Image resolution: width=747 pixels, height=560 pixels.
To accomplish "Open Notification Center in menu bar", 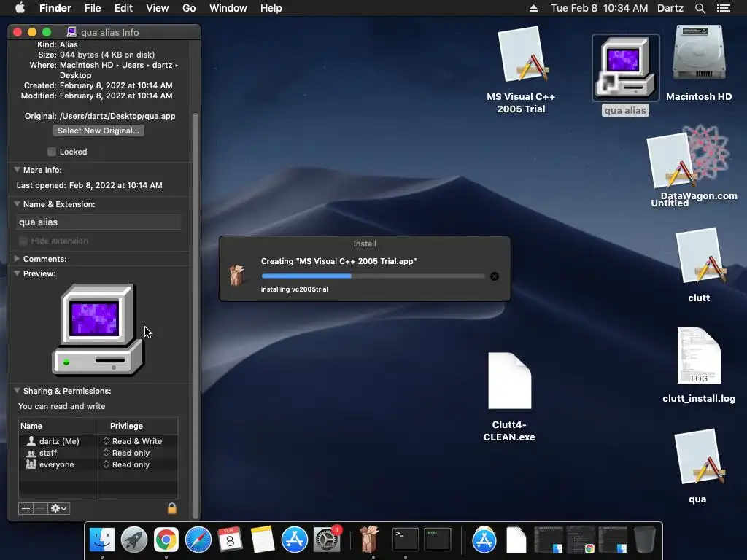I will (724, 8).
